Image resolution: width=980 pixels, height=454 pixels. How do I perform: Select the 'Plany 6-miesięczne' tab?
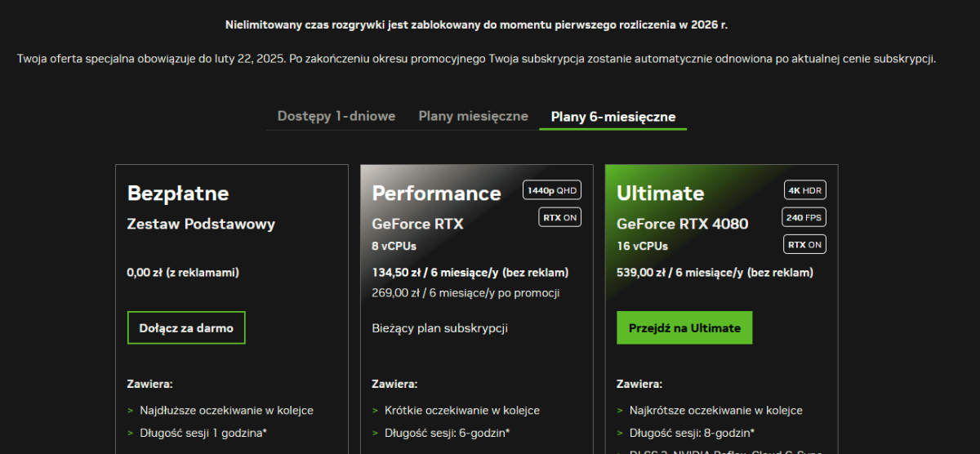(612, 117)
